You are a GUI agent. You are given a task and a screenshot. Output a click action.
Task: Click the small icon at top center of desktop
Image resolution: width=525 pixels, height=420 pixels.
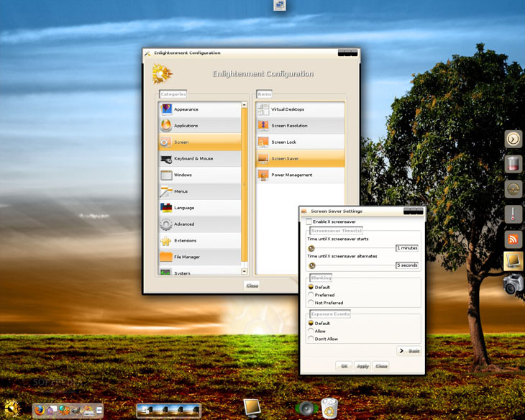(x=280, y=5)
